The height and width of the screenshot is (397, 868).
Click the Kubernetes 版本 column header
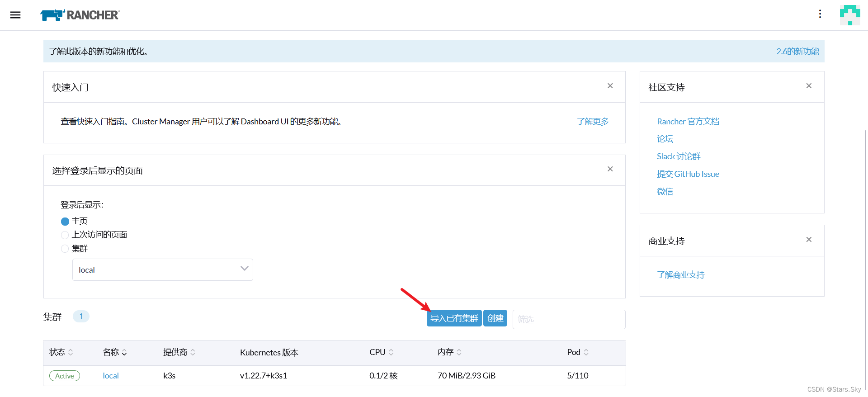click(x=269, y=353)
